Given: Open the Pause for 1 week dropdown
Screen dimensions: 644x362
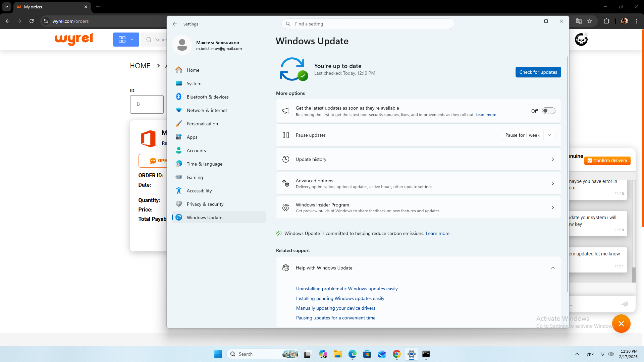Looking at the screenshot, I should pos(549,135).
